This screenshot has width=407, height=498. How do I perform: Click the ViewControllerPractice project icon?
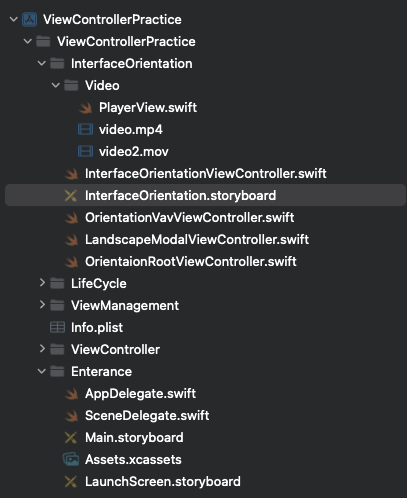[29, 19]
